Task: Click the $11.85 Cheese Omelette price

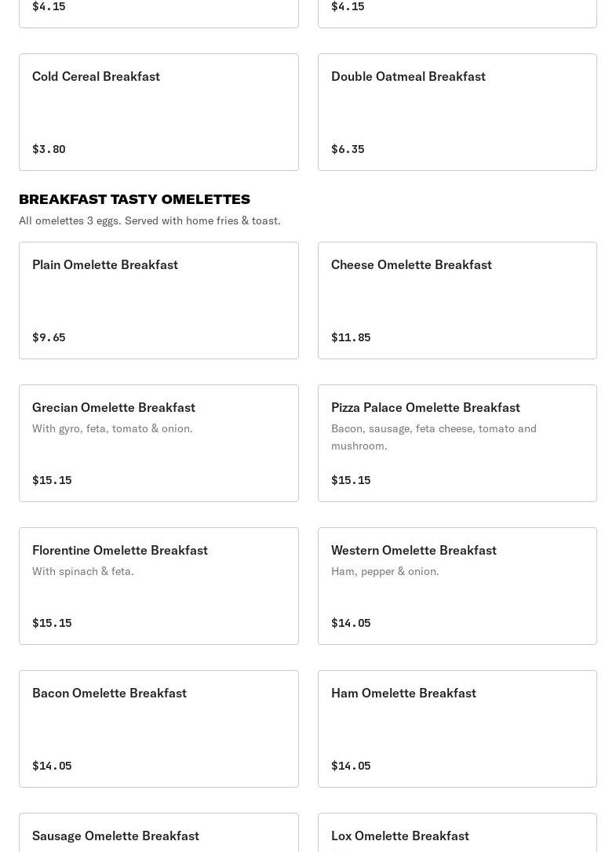Action: pos(351,337)
